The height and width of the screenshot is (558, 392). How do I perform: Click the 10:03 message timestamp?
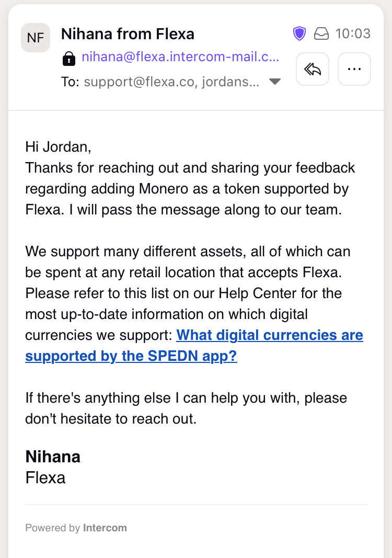(x=353, y=34)
